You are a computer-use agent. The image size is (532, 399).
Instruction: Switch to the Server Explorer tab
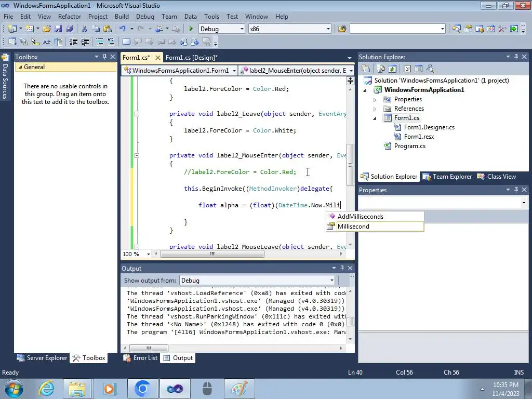[42, 357]
